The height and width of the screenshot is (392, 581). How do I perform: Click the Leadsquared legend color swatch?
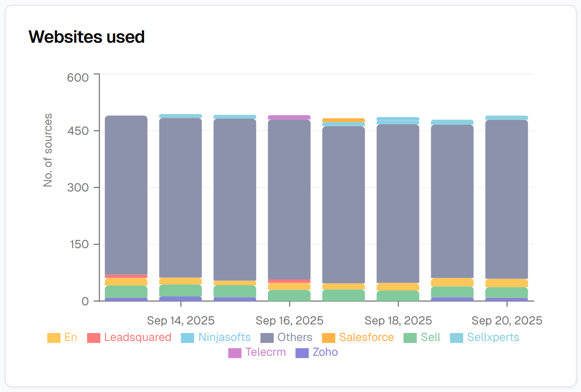93,338
